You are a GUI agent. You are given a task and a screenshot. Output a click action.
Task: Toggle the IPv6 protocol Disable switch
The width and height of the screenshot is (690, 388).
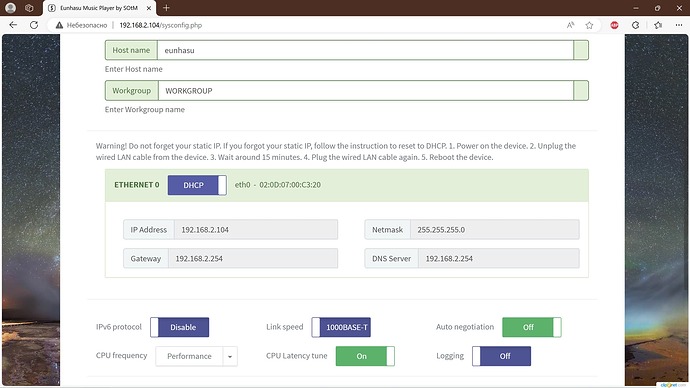click(x=180, y=327)
